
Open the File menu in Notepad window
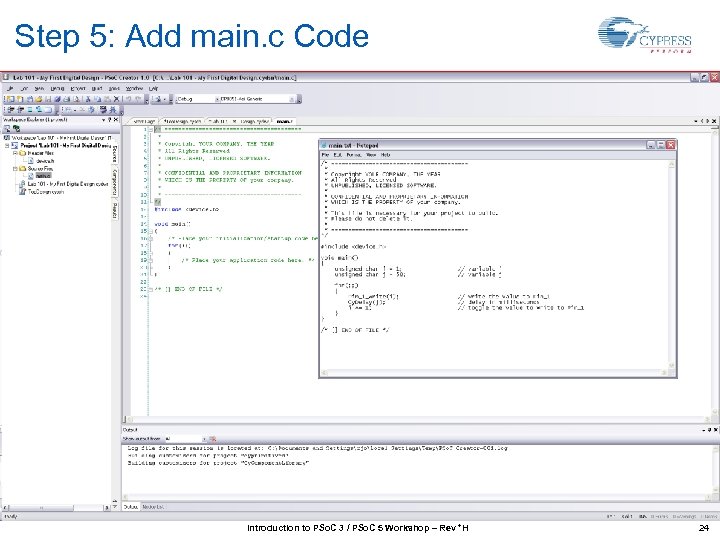pyautogui.click(x=325, y=155)
